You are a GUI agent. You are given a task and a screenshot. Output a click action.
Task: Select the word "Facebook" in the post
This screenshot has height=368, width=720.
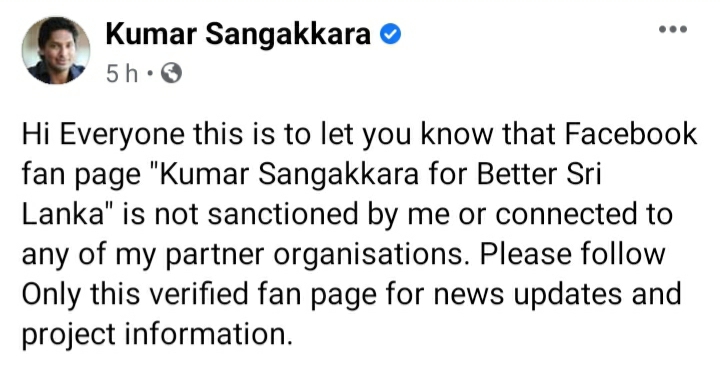631,135
